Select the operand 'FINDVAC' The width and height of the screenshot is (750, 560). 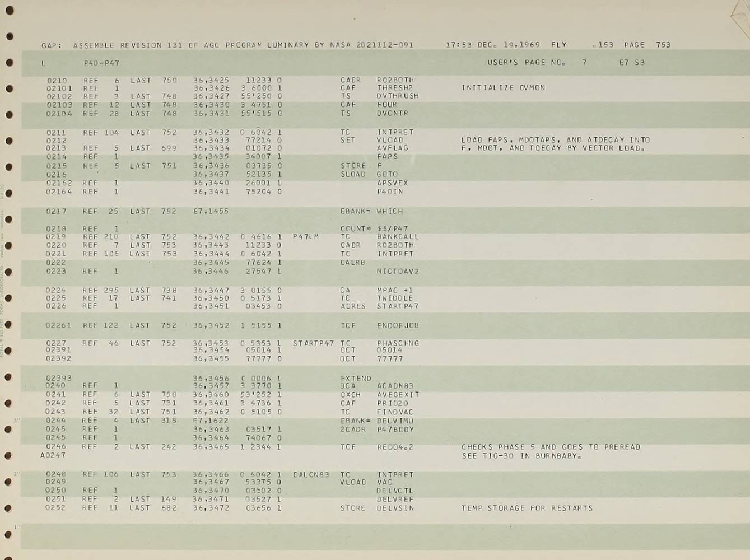pos(395,412)
